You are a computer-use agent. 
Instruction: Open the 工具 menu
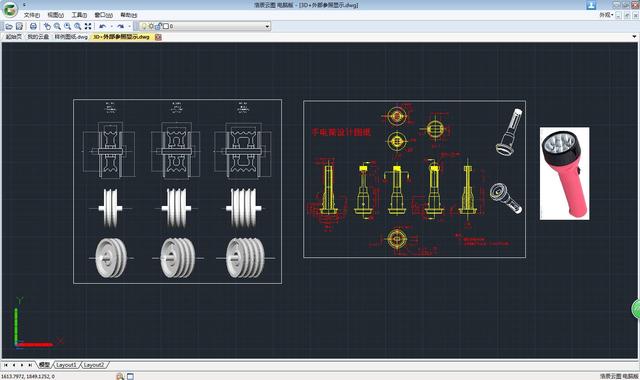pyautogui.click(x=79, y=15)
